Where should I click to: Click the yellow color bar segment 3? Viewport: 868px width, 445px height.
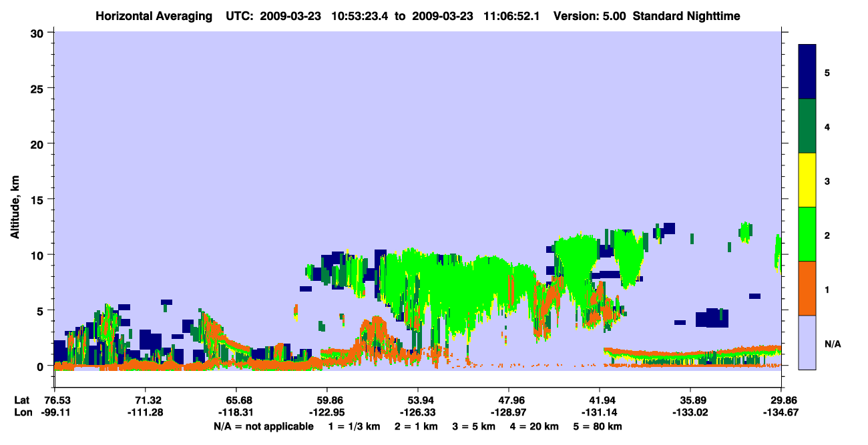[807, 180]
